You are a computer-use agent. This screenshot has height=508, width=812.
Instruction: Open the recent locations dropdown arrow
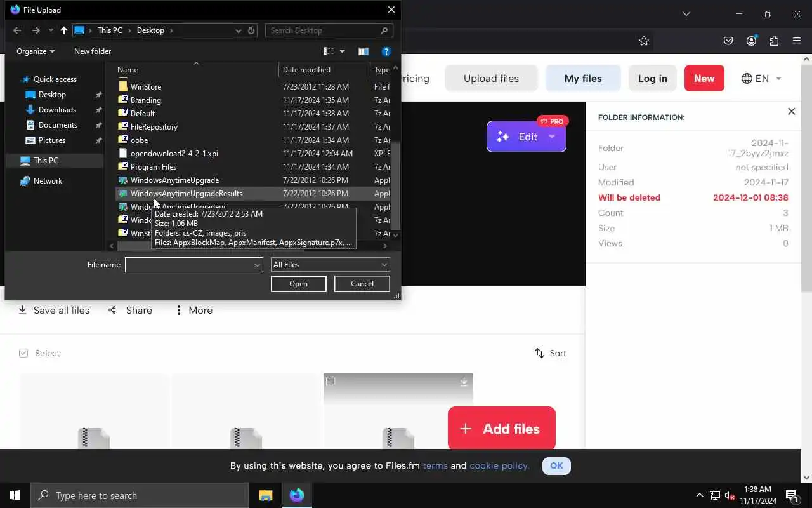click(x=51, y=30)
